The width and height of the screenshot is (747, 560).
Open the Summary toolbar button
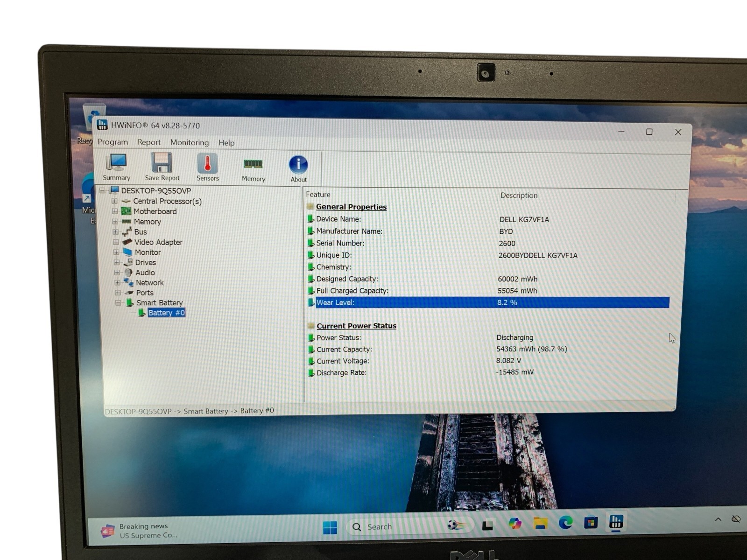(116, 167)
